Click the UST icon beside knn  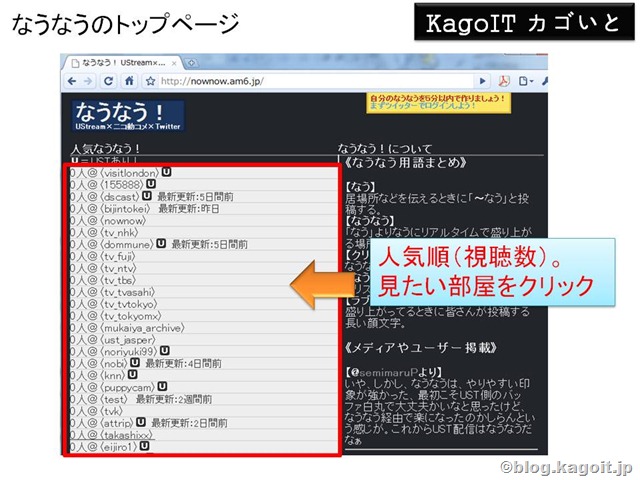133,374
